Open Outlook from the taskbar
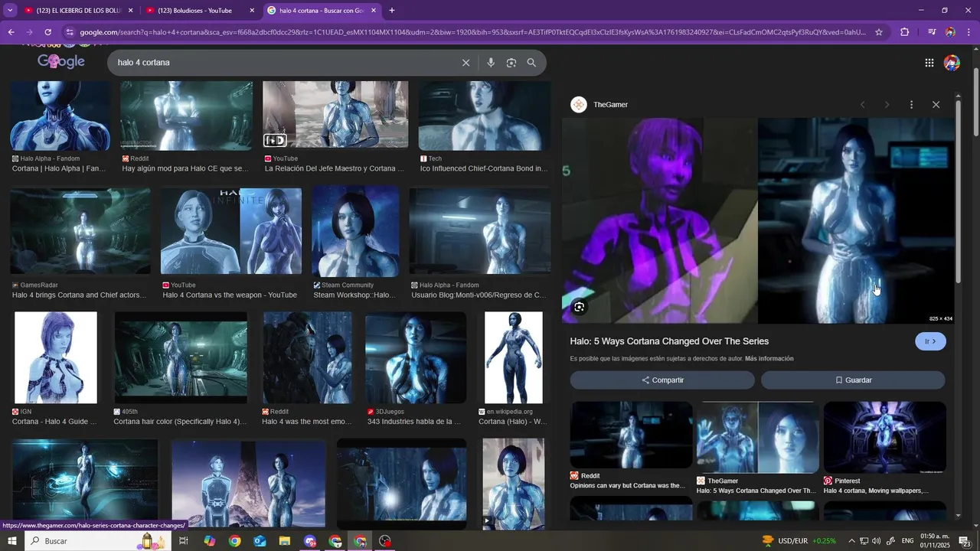Screen dimensions: 980x551 pyautogui.click(x=260, y=541)
